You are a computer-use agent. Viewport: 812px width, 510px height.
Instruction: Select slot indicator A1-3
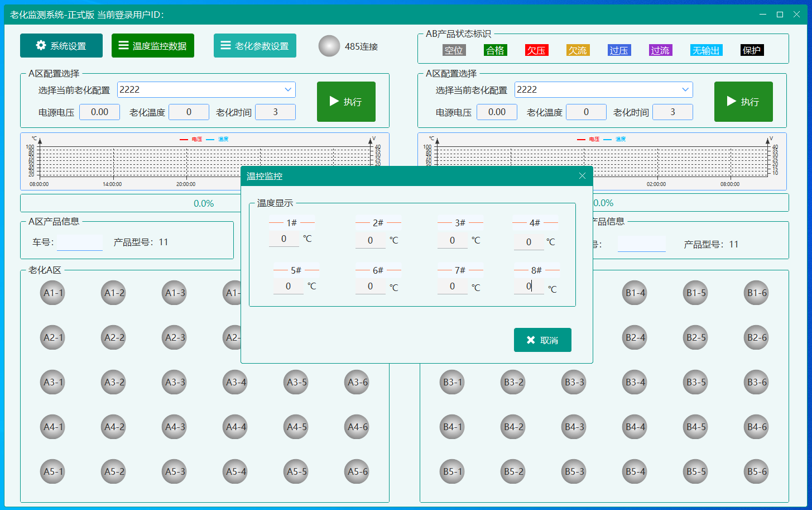pos(175,293)
